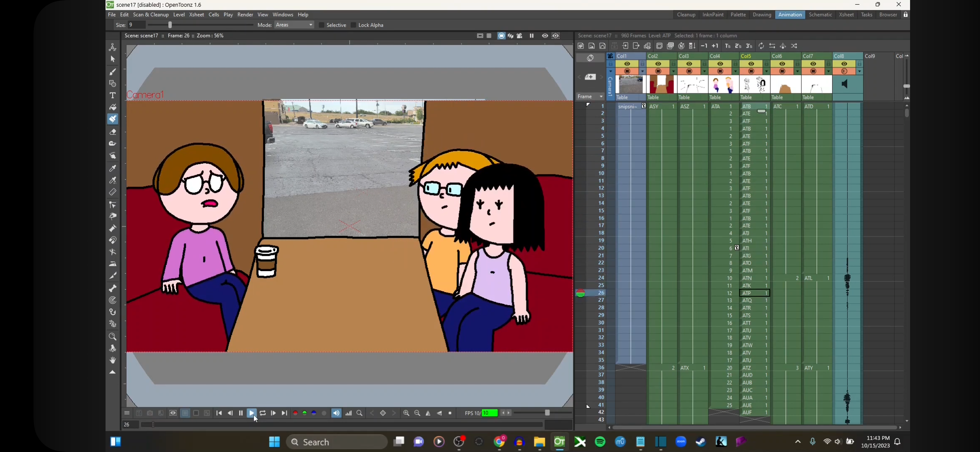
Task: Toggle Col5 preview visibility eye
Action: click(x=751, y=64)
